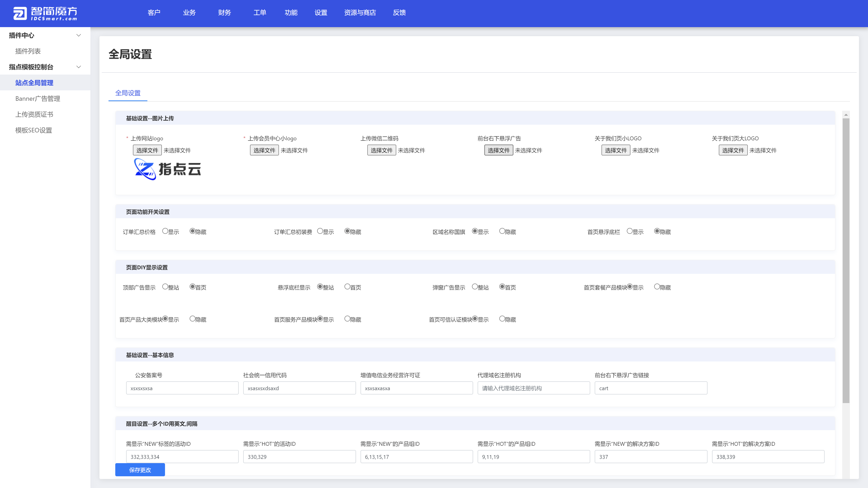Collapse the 插件中心 sidebar section
868x488 pixels.
(78, 35)
